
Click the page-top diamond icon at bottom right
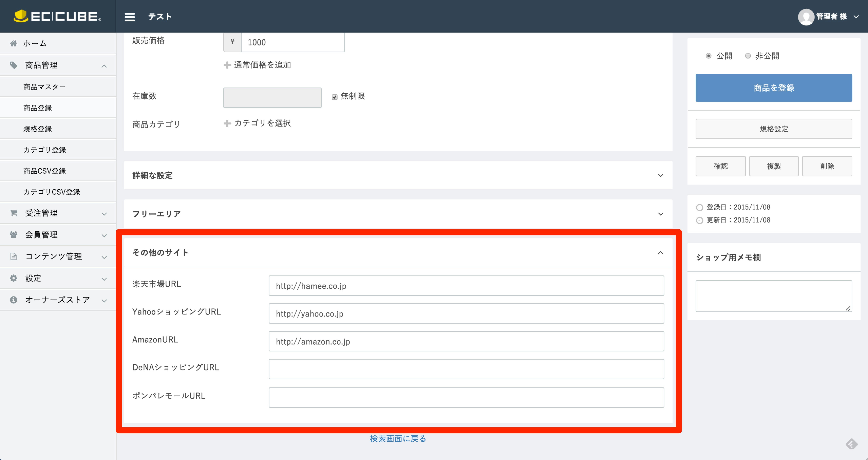click(x=851, y=444)
